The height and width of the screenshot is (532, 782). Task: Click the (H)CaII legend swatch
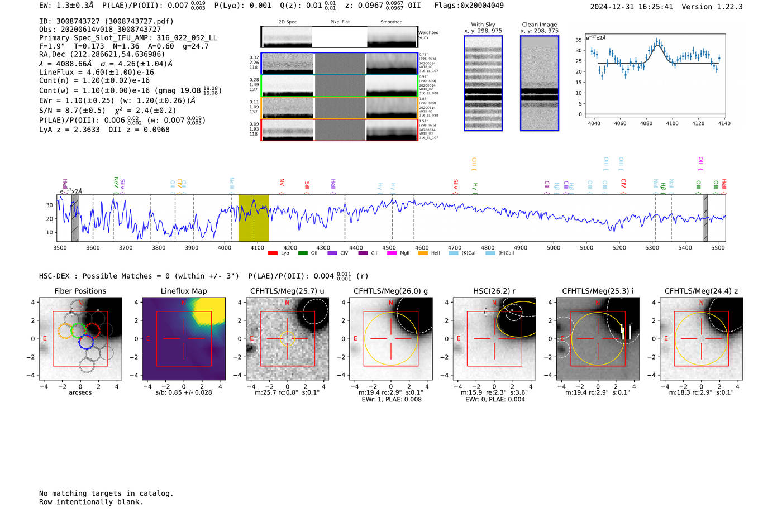point(490,253)
